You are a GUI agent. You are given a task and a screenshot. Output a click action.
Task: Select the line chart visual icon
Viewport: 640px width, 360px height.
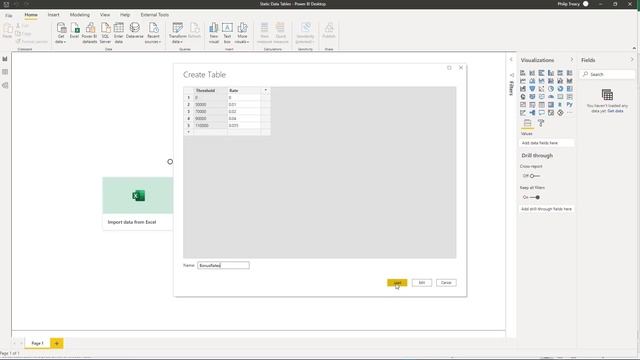click(523, 81)
